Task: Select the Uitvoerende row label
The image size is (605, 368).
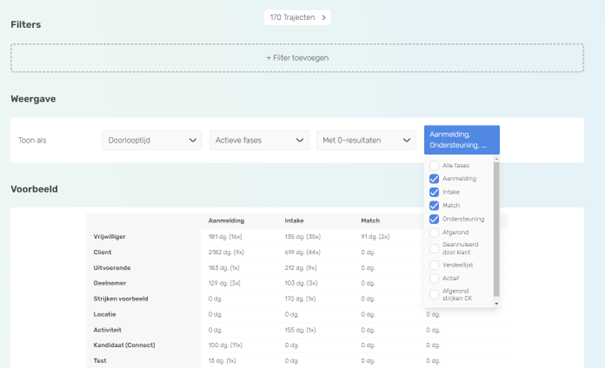Action: coord(112,268)
